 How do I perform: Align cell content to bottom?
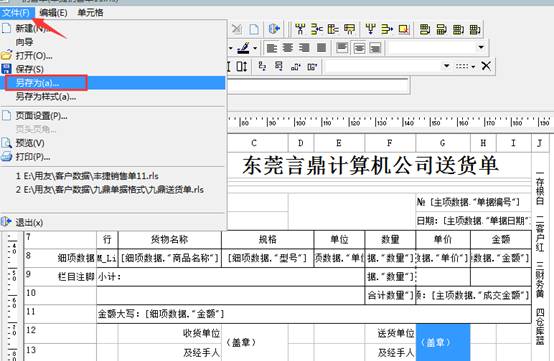coord(375,48)
